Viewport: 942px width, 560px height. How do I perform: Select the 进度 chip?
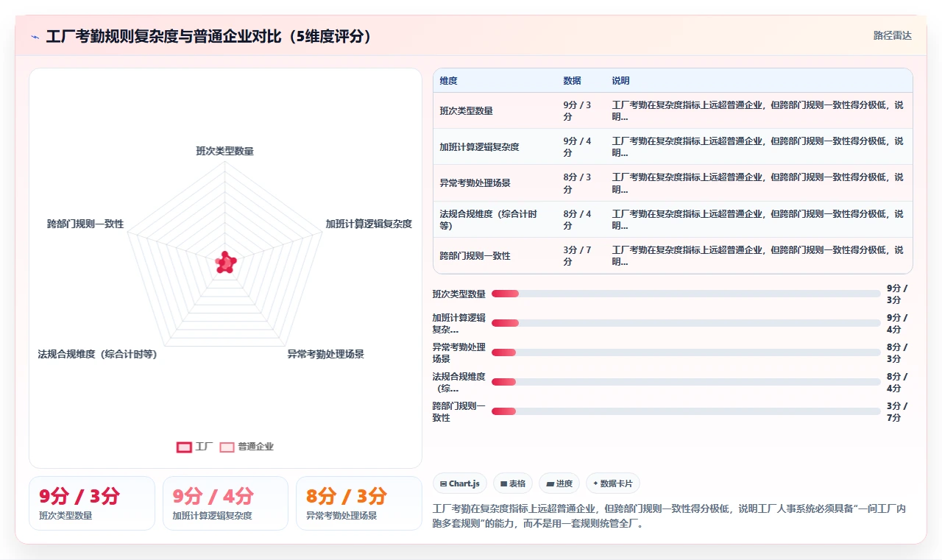pos(559,483)
